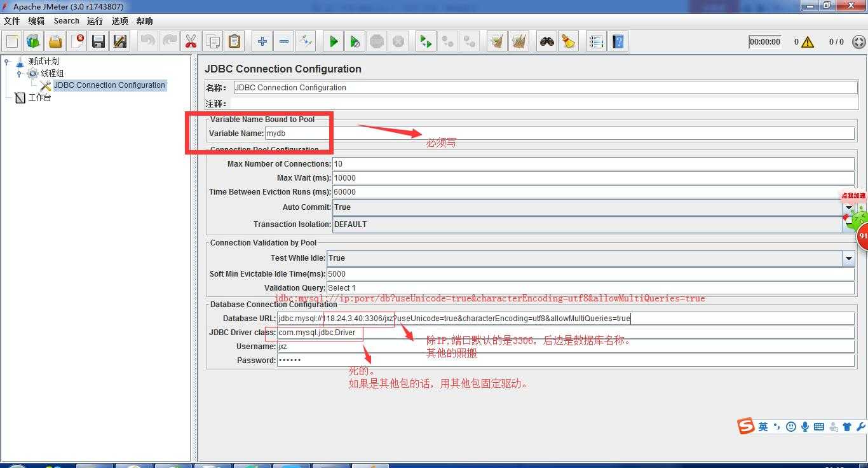868x468 pixels.
Task: Click the JDBC Driver class field
Action: point(566,333)
